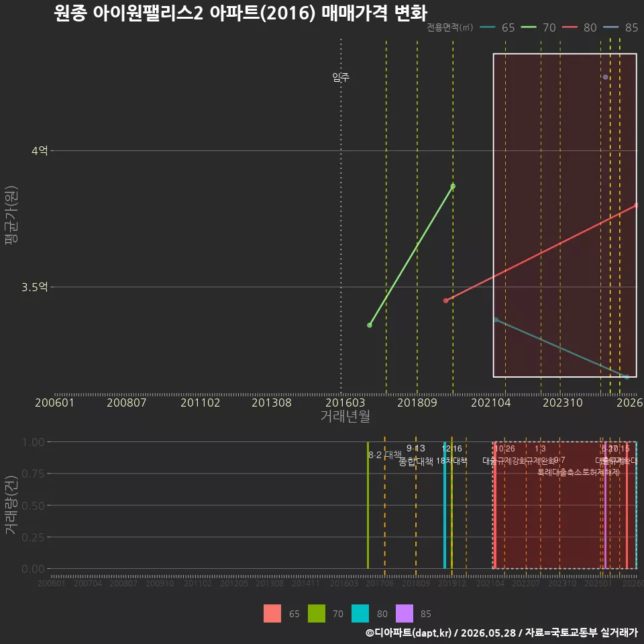Click the teal 65 line's starting point

pos(496,319)
